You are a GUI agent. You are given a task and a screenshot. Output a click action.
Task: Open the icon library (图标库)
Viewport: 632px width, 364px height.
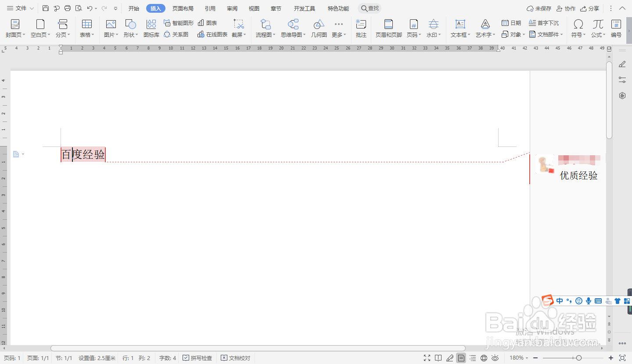tap(151, 29)
